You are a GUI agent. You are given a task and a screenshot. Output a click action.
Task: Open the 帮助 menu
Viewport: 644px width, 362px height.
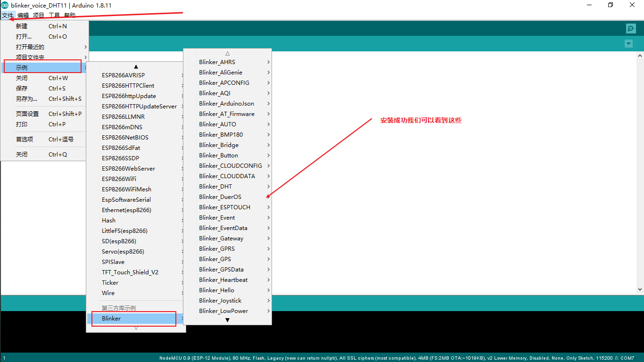(x=69, y=15)
